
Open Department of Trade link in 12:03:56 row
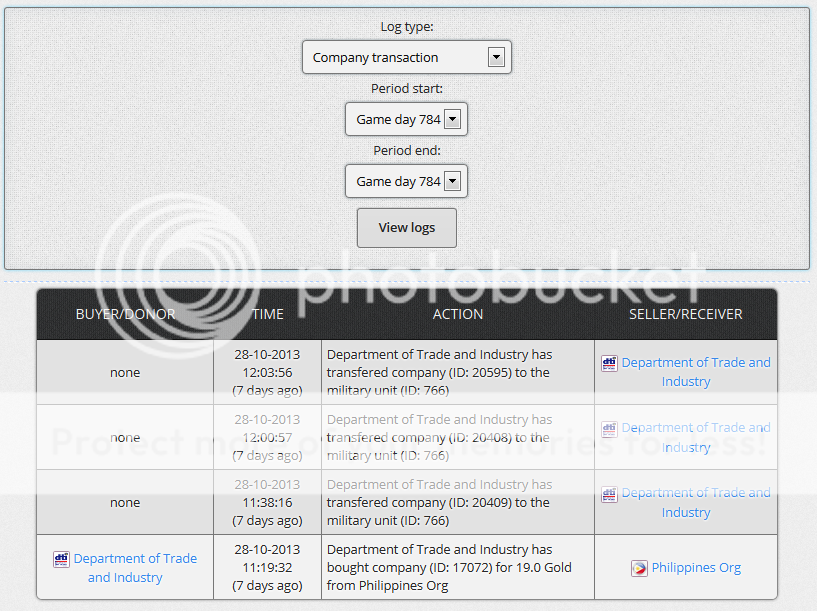(x=696, y=372)
